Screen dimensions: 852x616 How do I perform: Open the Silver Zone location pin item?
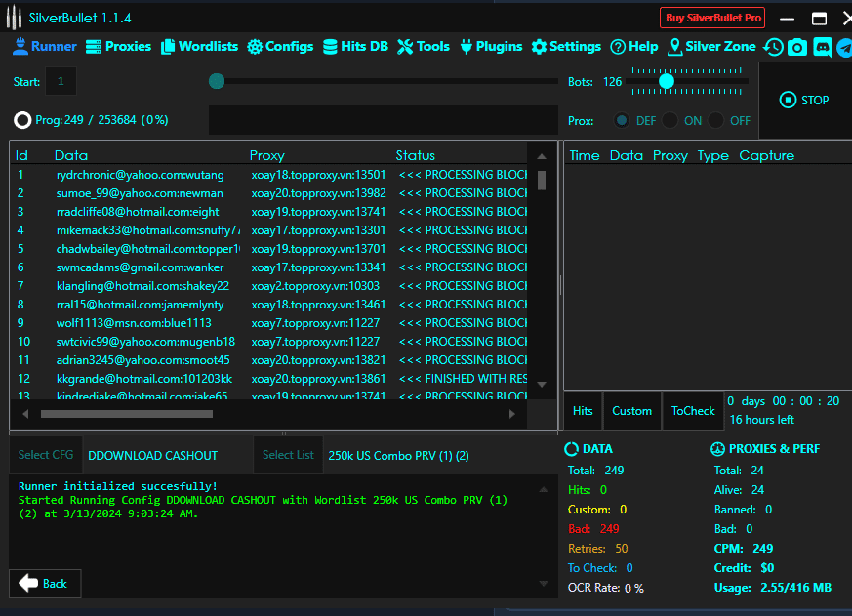coord(711,46)
